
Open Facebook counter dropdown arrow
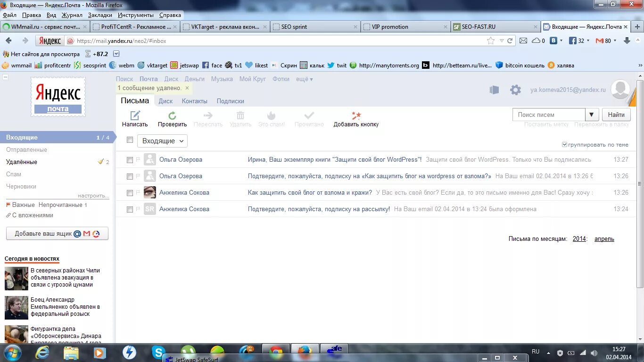(x=588, y=41)
